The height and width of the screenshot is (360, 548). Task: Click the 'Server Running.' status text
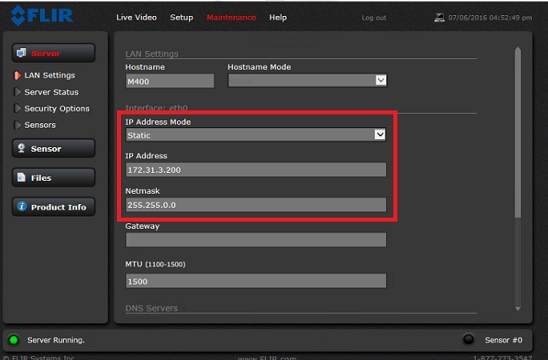click(x=56, y=340)
